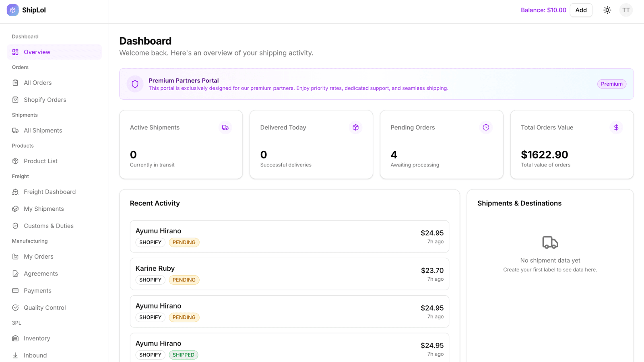Click the truck icon in Shipments & Destinations
This screenshot has height=362, width=644.
click(x=550, y=243)
